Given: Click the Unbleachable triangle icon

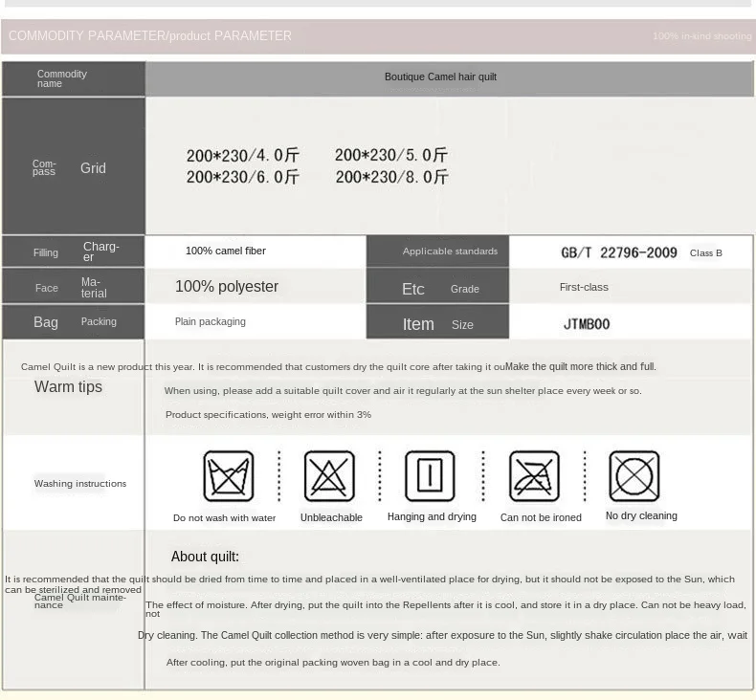Looking at the screenshot, I should [329, 476].
